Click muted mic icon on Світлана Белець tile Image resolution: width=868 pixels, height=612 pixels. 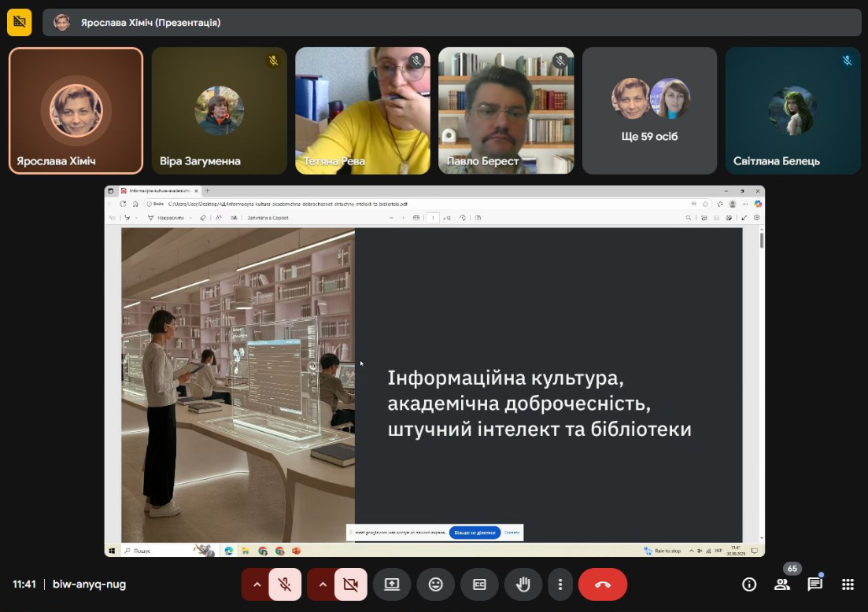847,61
